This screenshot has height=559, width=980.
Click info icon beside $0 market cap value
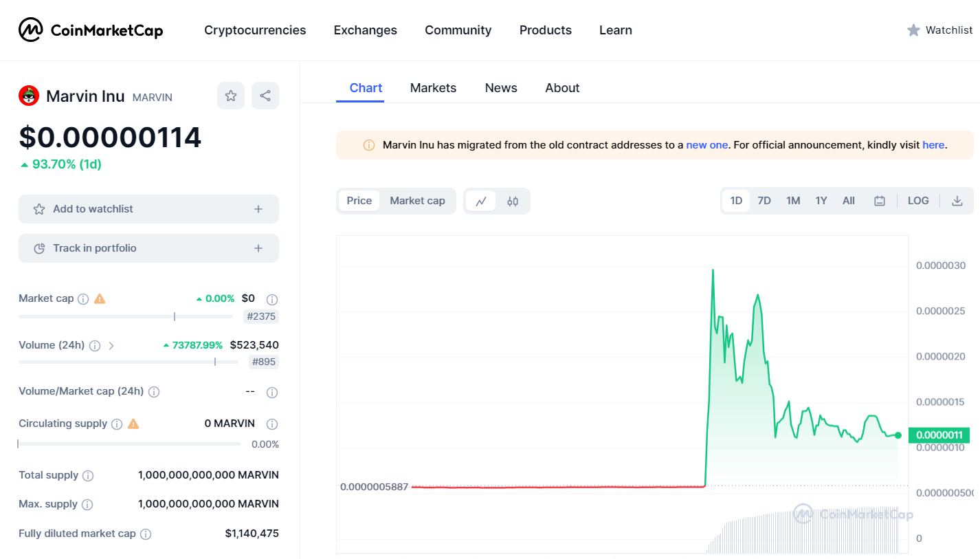coord(272,300)
